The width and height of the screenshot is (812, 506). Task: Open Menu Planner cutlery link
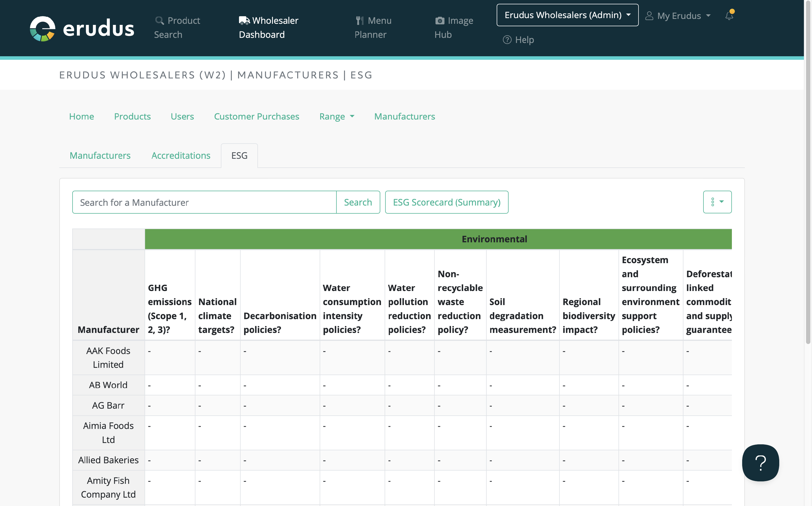373,27
